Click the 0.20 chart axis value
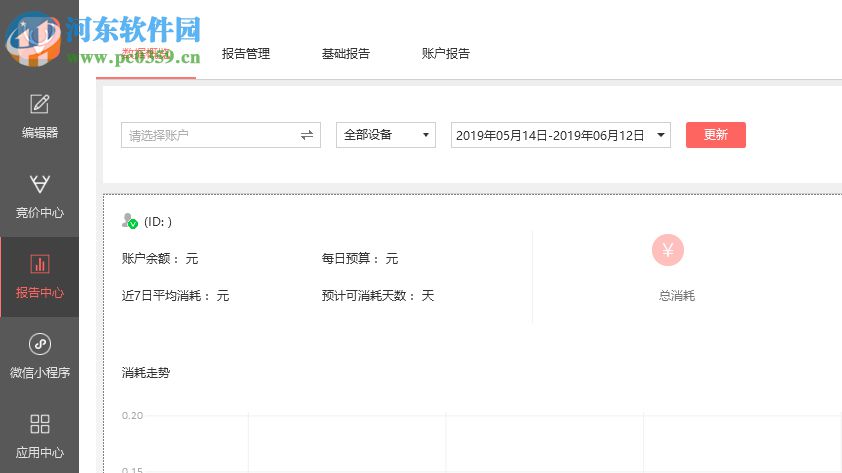 (132, 416)
